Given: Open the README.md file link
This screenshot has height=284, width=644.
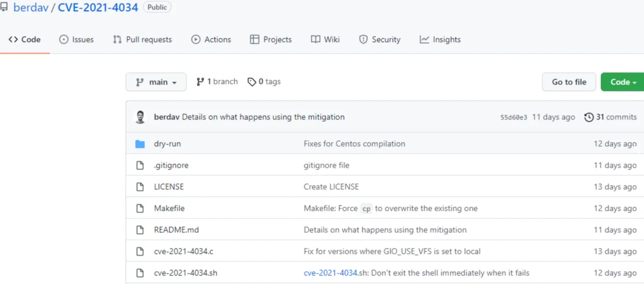Looking at the screenshot, I should point(176,230).
